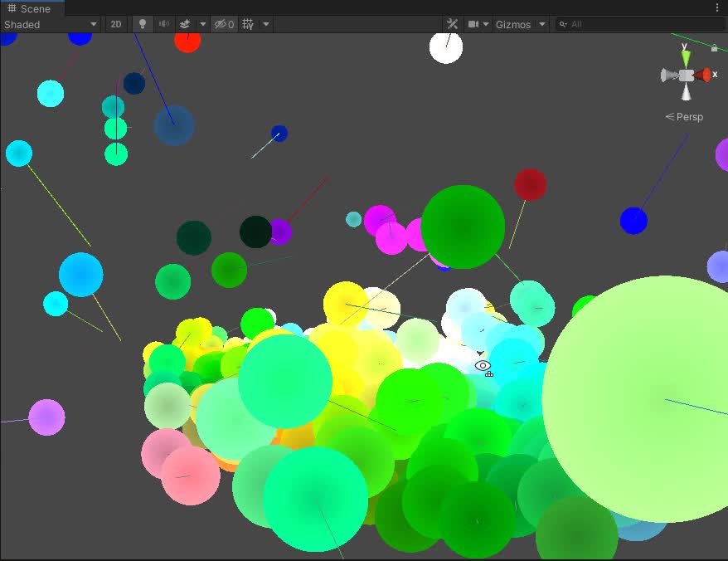Click the camera settings icon
This screenshot has height=561, width=728.
tap(473, 24)
